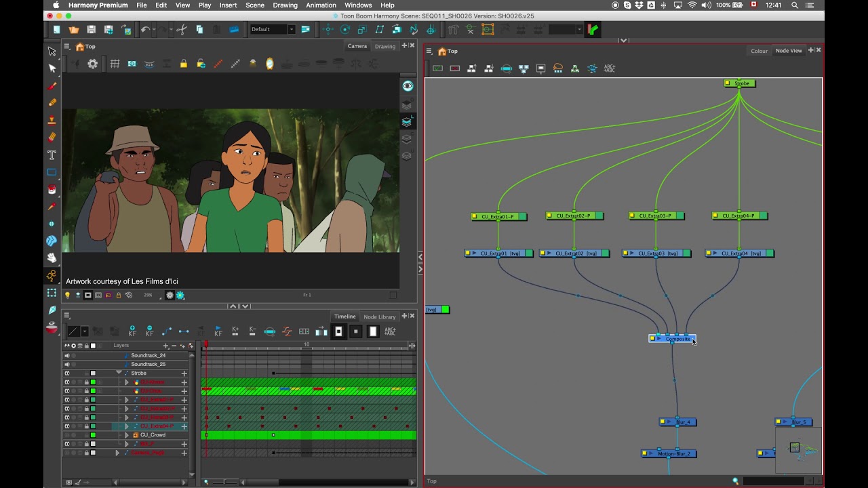The image size is (868, 488).
Task: Toggle yellow enable box on Strobe node
Action: (x=728, y=83)
